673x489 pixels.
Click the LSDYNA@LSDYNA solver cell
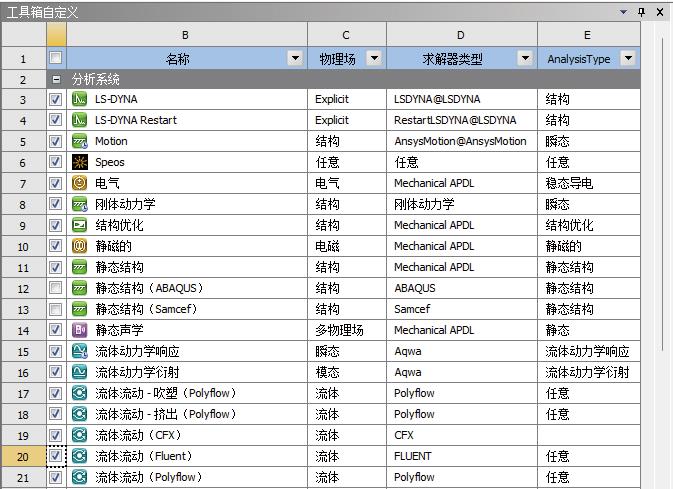pos(462,99)
